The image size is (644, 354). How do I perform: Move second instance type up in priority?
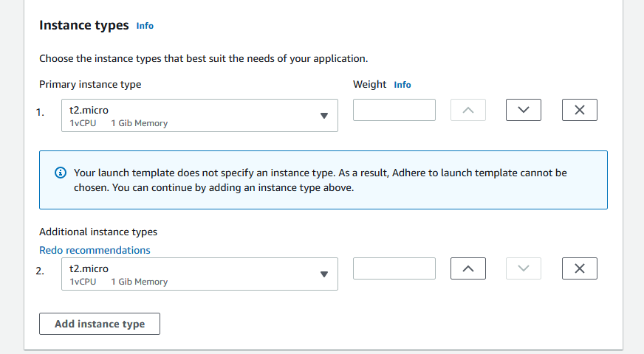[x=467, y=268]
